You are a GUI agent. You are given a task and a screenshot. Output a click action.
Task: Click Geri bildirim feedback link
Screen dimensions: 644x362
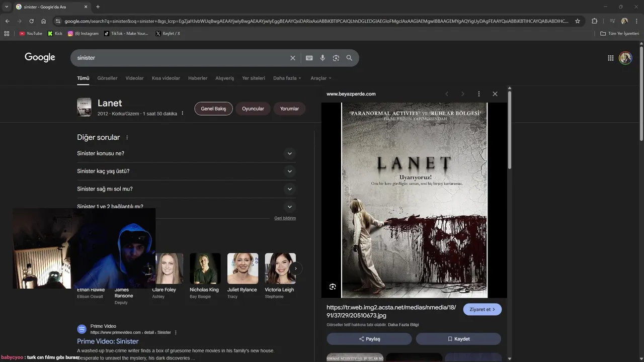pyautogui.click(x=285, y=218)
